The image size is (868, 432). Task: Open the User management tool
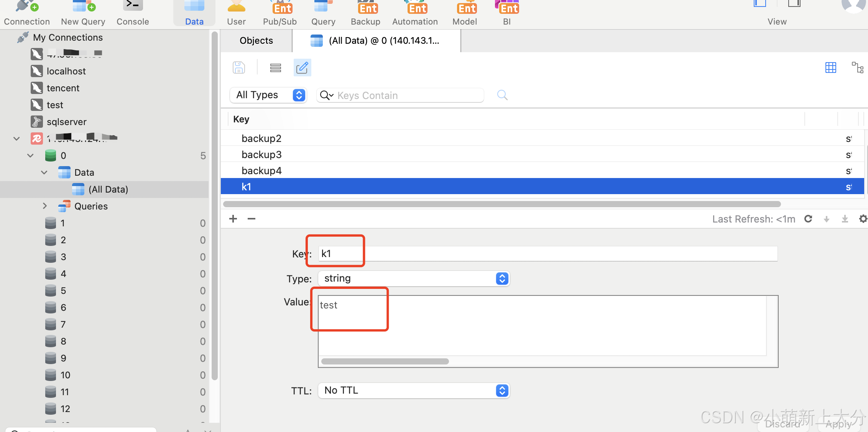click(x=236, y=13)
